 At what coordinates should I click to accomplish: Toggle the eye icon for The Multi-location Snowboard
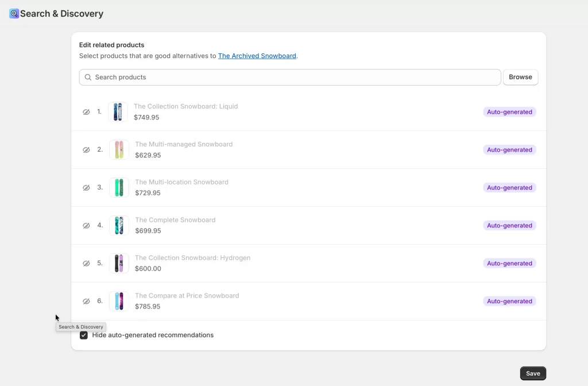click(x=86, y=187)
